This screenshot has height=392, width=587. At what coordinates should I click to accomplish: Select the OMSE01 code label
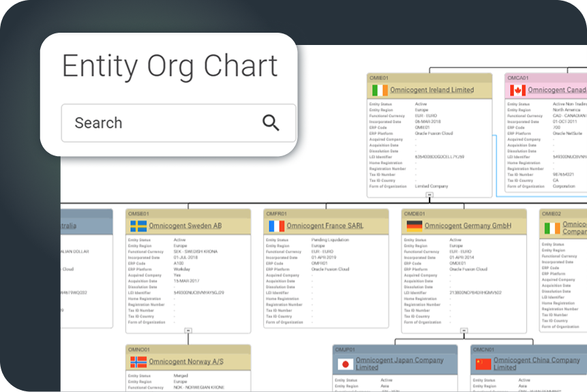138,214
